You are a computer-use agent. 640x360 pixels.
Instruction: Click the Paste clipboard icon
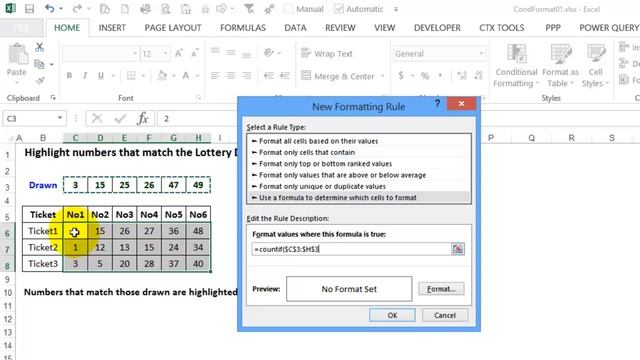pyautogui.click(x=17, y=55)
